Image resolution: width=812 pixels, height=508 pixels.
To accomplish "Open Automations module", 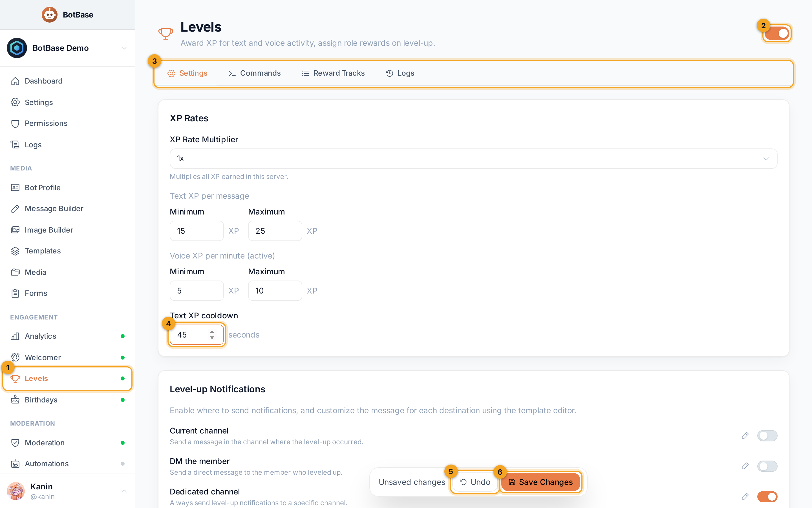I will [x=67, y=464].
